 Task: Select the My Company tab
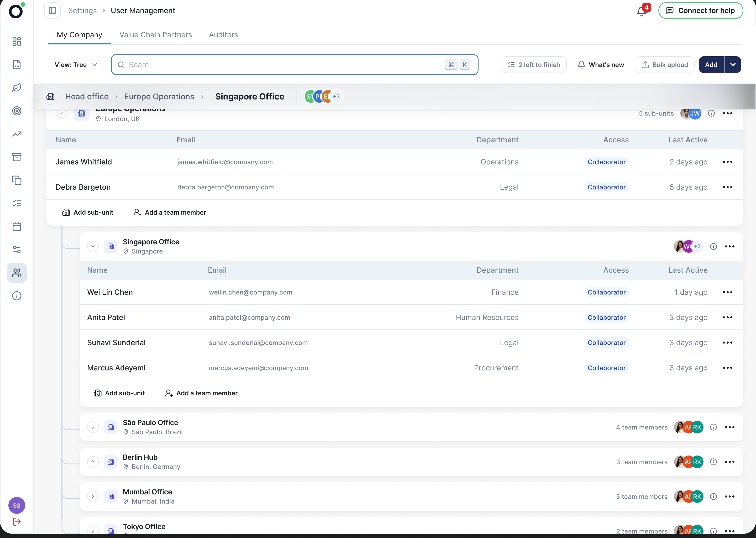[x=80, y=35]
